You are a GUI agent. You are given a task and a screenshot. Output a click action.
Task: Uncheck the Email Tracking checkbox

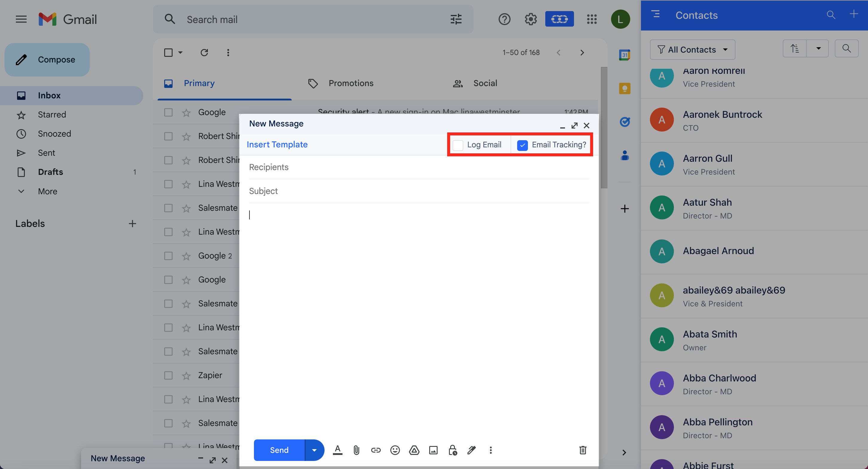point(522,145)
